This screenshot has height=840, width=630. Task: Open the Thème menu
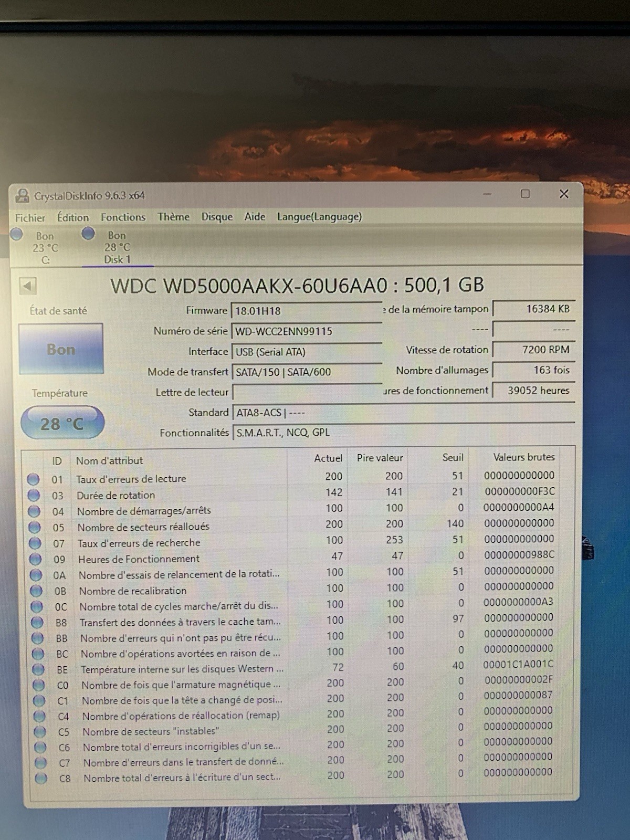[173, 216]
